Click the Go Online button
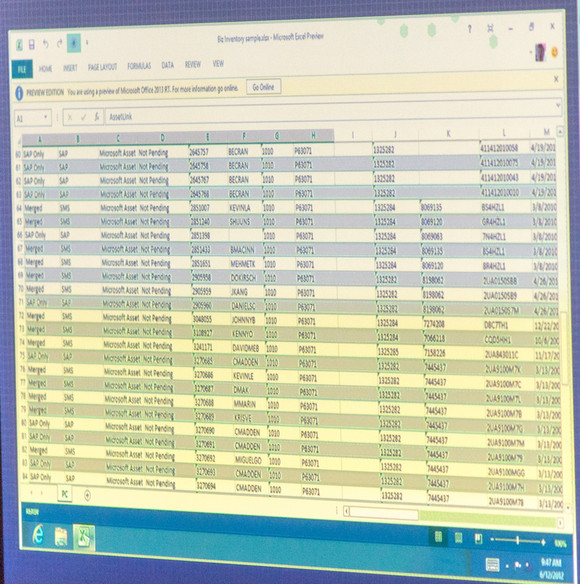The height and width of the screenshot is (584, 580). [263, 87]
